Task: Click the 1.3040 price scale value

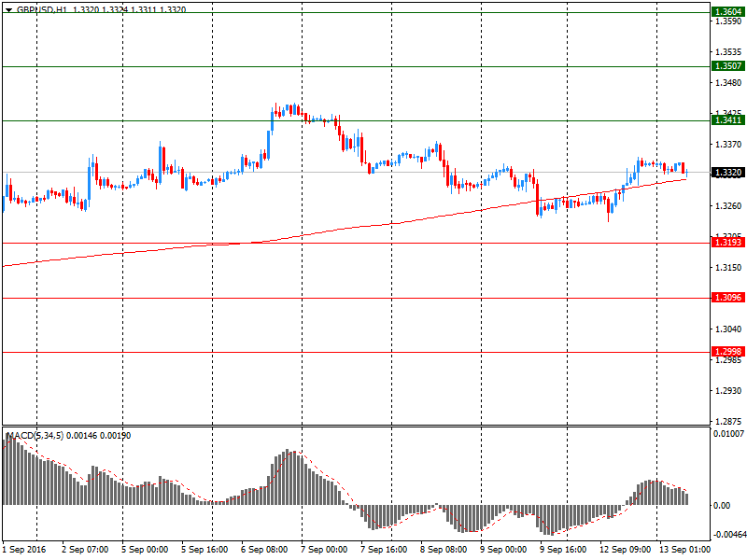Action: [x=728, y=329]
